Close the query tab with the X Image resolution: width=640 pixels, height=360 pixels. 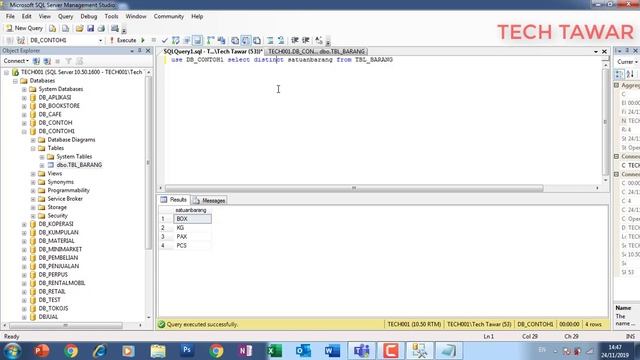click(604, 51)
